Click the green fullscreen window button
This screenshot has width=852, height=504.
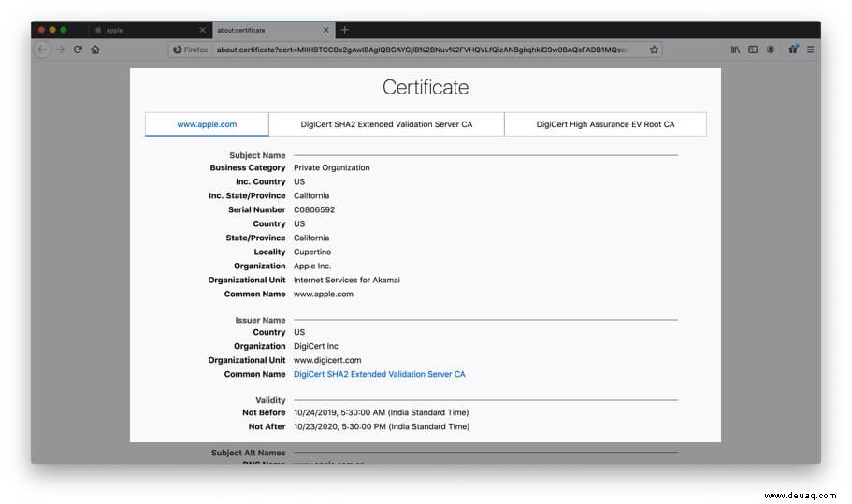click(64, 30)
